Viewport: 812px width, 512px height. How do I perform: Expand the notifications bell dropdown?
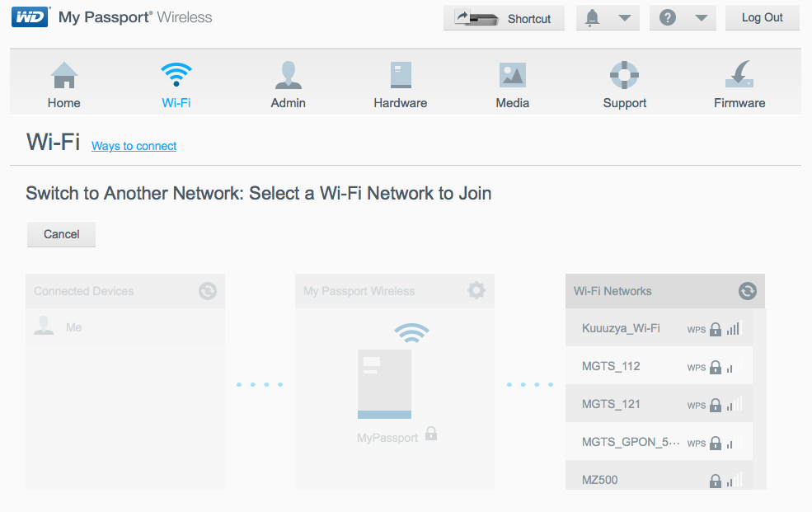coord(608,18)
